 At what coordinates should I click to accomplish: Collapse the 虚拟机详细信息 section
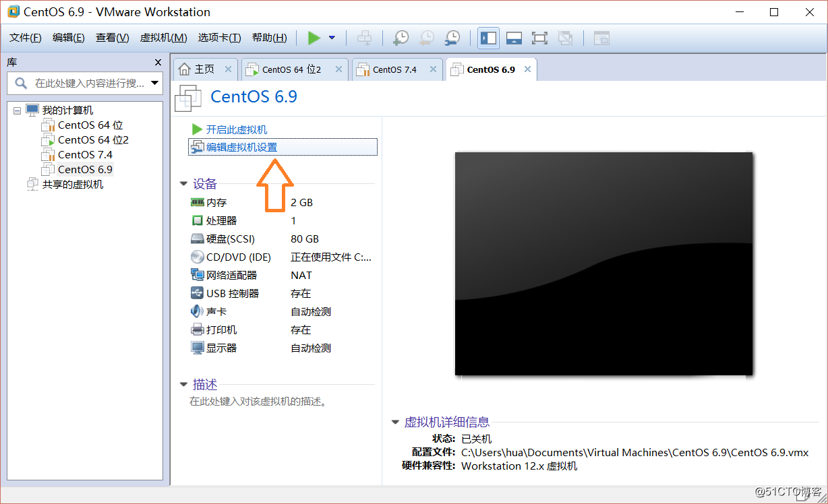[x=395, y=422]
